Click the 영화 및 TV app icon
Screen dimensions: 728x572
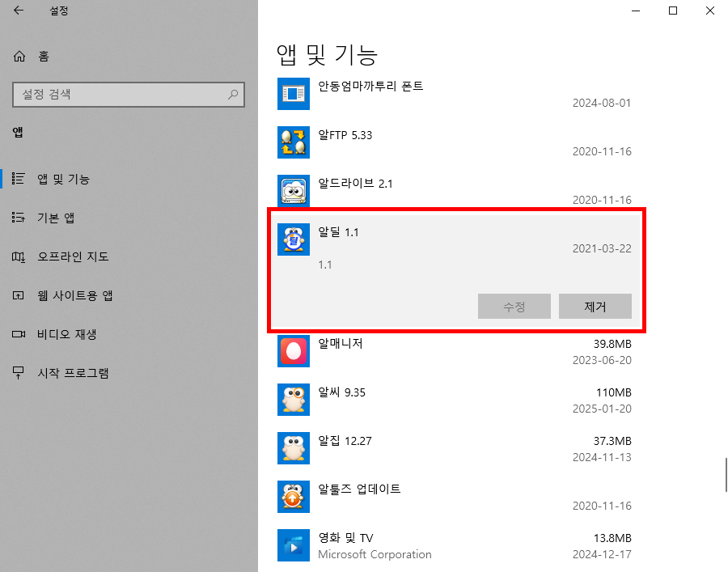pyautogui.click(x=294, y=545)
